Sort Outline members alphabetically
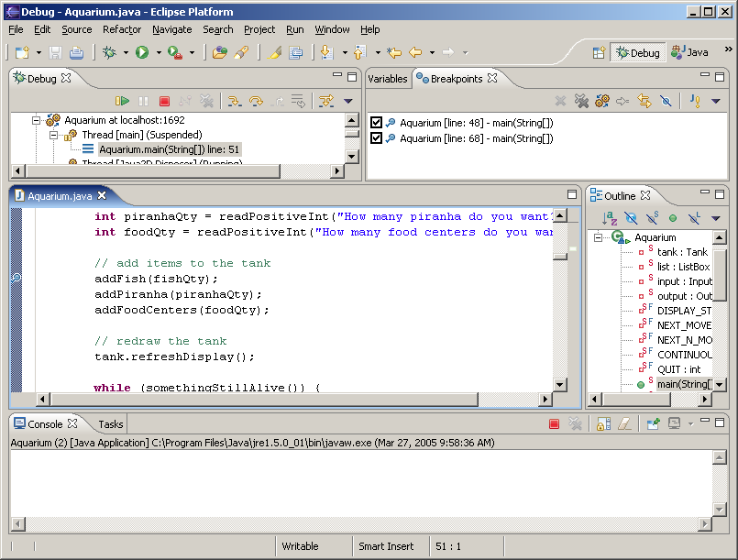 [x=610, y=218]
